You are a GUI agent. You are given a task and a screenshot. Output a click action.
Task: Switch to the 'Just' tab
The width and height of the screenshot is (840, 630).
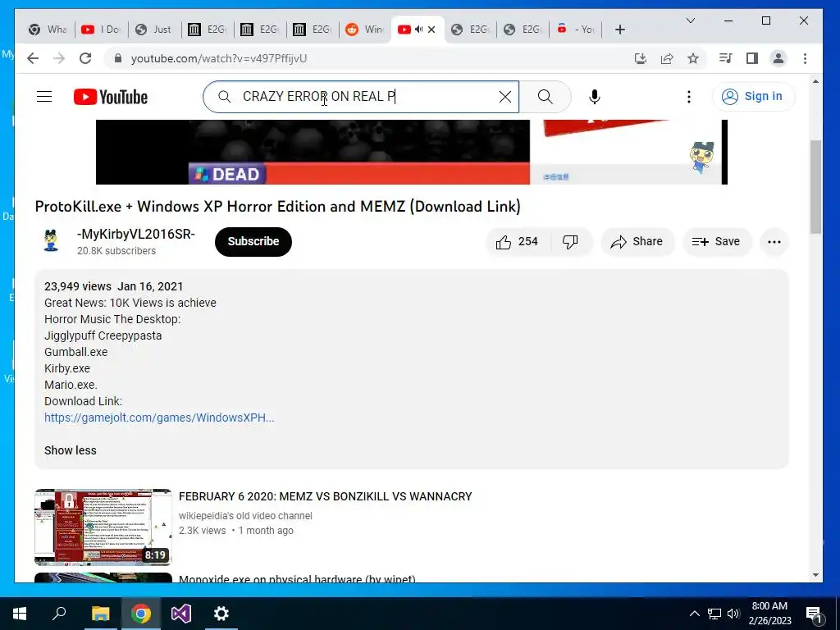[x=154, y=30]
